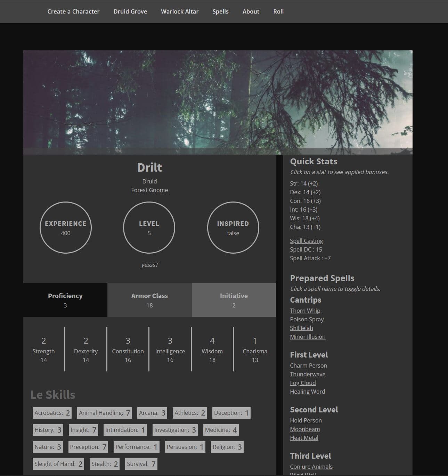Expand the Moonbeam spell entry
Screen dimensions: 448x476
point(305,429)
